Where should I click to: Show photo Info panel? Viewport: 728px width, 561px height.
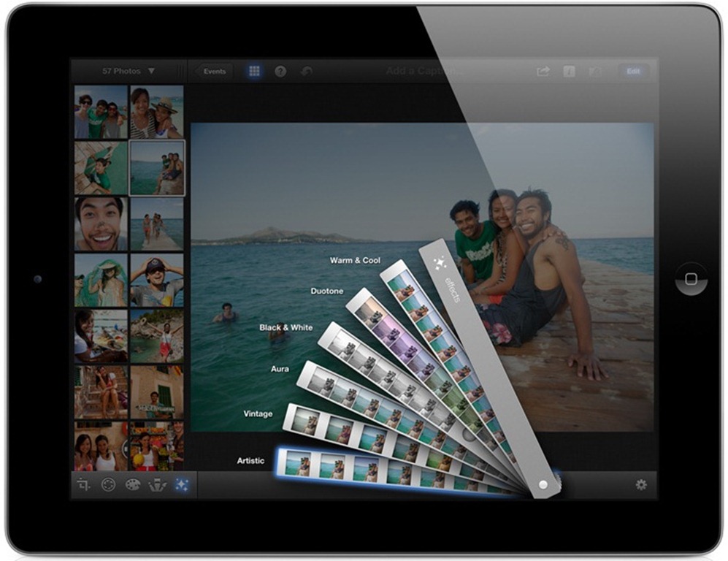tap(568, 72)
